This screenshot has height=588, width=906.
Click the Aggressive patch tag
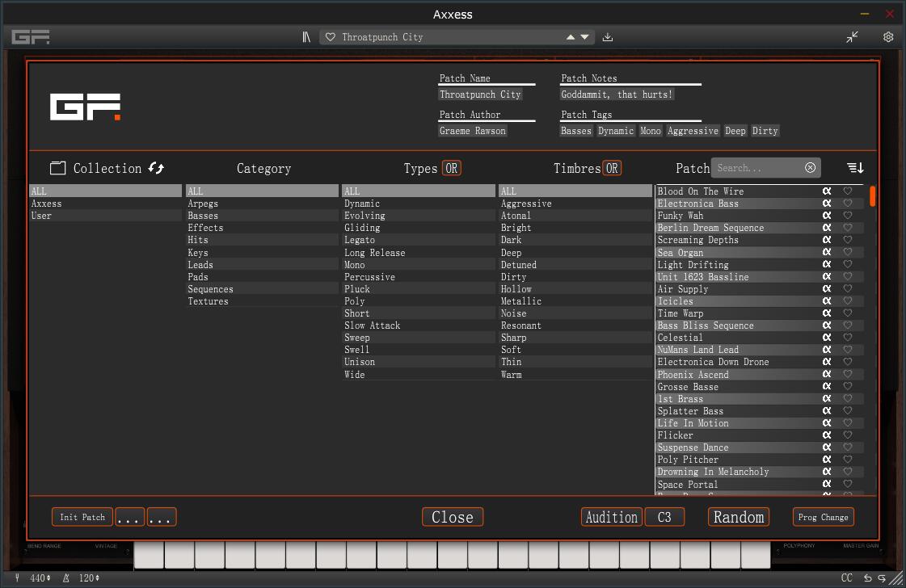[x=693, y=131]
